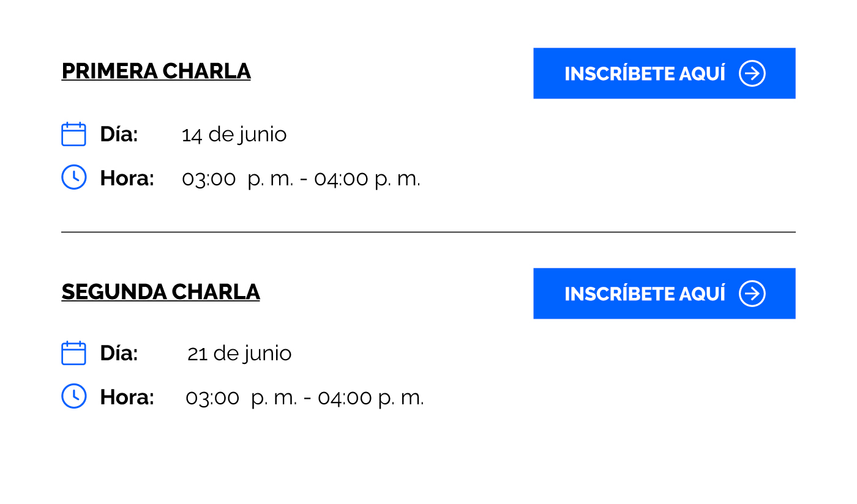This screenshot has width=857, height=504.
Task: Click the Hora label of Segunda Charla
Action: (127, 397)
